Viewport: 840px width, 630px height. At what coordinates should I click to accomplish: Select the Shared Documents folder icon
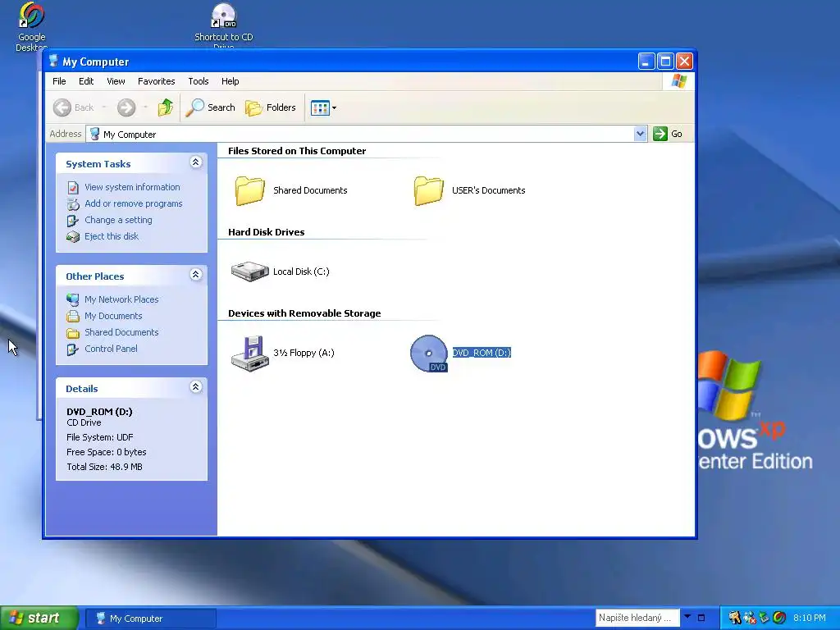[x=249, y=190]
